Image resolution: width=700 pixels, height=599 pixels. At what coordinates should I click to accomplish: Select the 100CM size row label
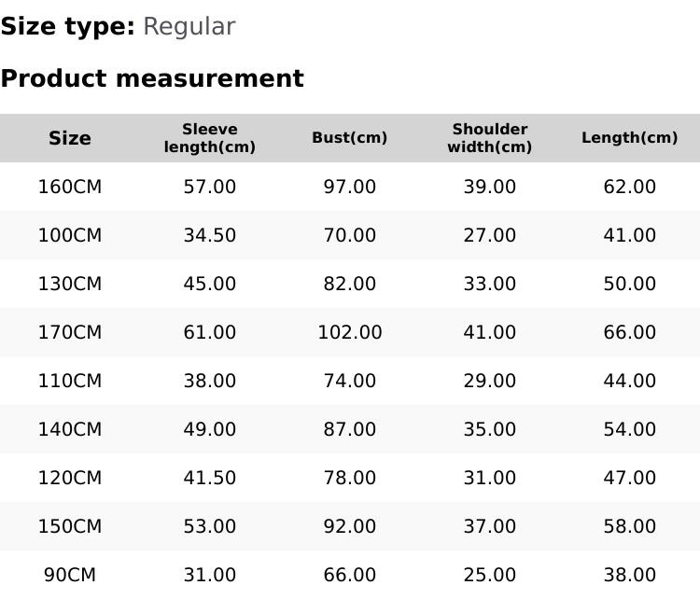[70, 235]
